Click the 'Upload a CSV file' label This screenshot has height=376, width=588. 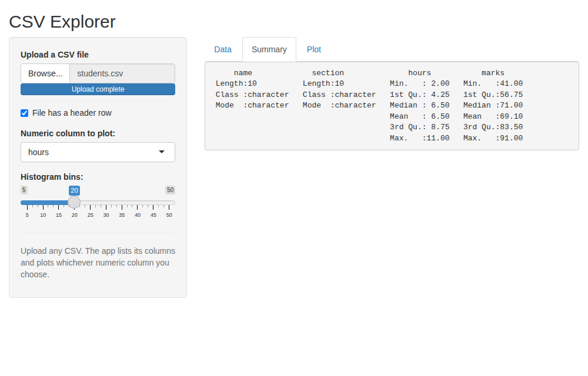pos(55,55)
